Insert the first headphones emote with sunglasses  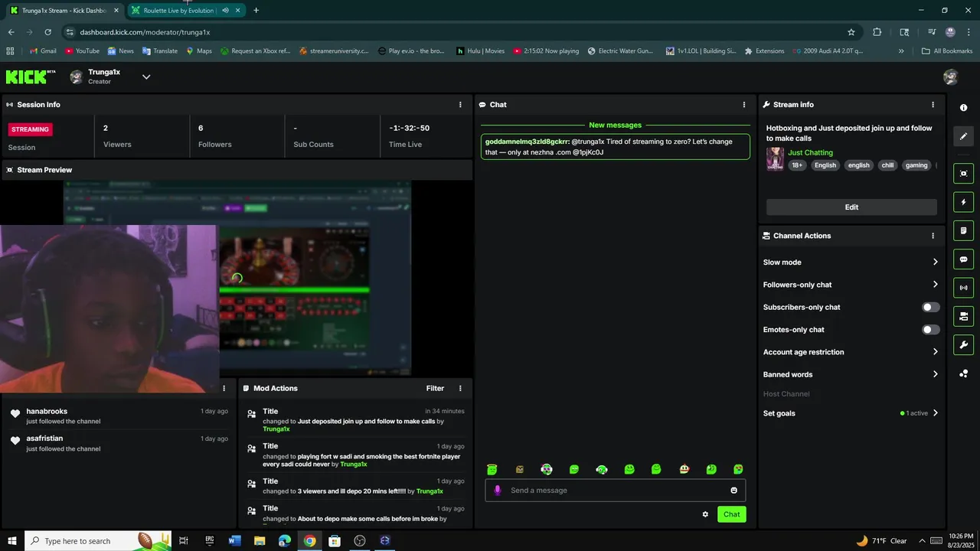coord(547,469)
